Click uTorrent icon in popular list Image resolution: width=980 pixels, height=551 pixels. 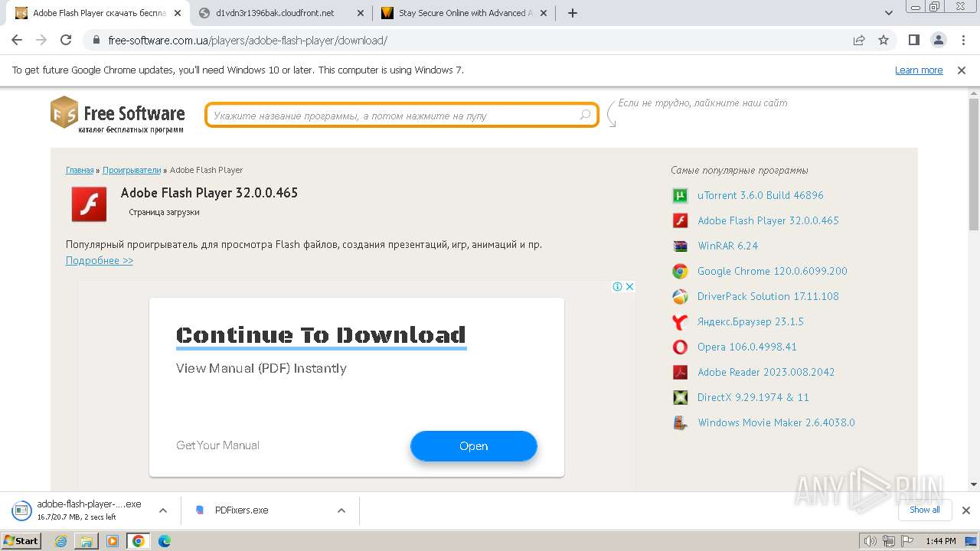(680, 195)
